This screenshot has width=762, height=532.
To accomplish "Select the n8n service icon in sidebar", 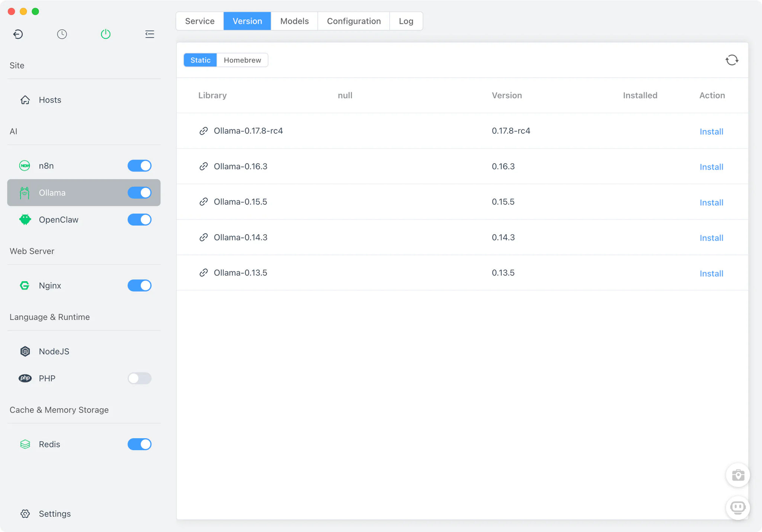I will pyautogui.click(x=25, y=166).
